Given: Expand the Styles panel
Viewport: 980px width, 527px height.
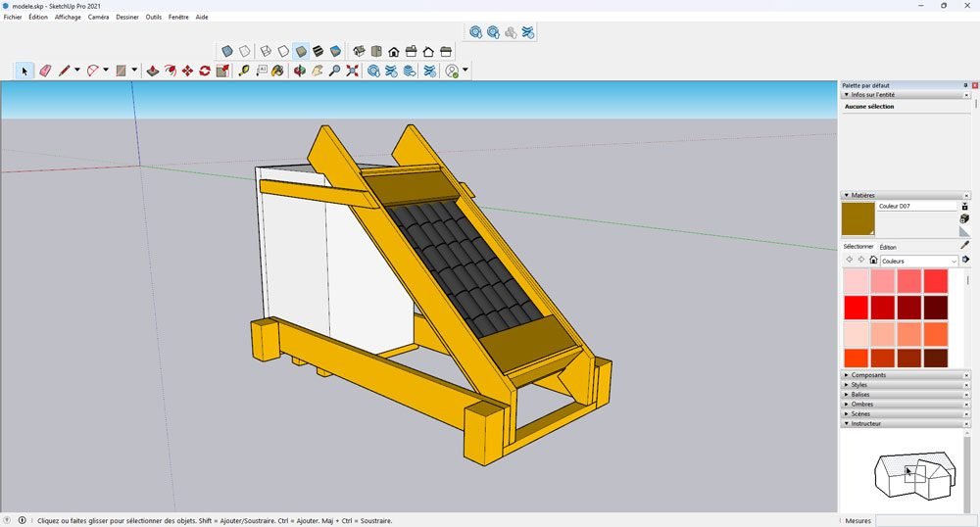Looking at the screenshot, I should tap(847, 385).
